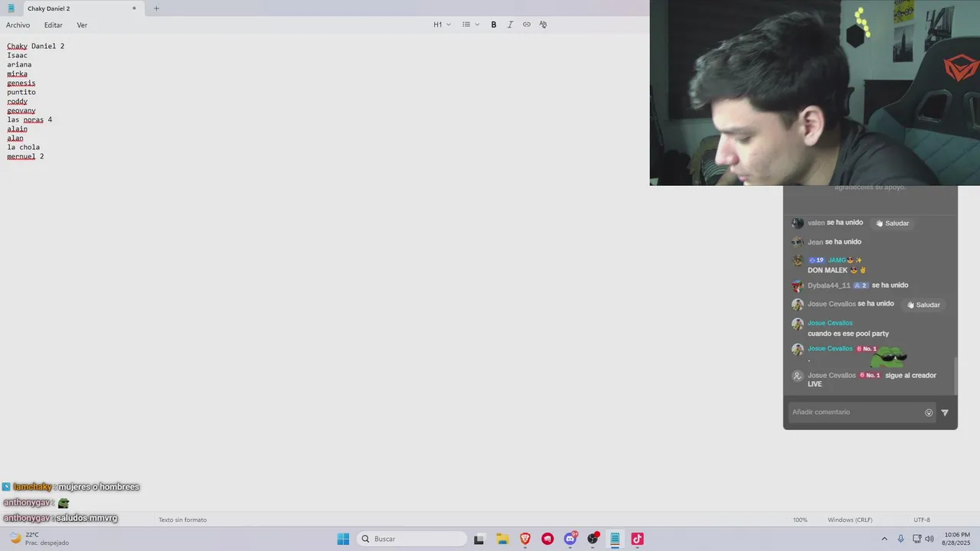The height and width of the screenshot is (551, 980).
Task: Click the unsaved dot on the tab
Action: (x=134, y=8)
